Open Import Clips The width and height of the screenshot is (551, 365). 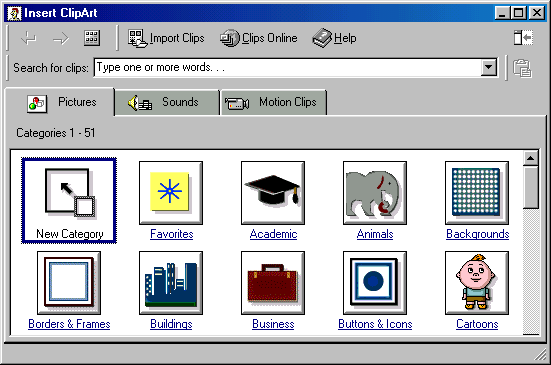coord(166,38)
